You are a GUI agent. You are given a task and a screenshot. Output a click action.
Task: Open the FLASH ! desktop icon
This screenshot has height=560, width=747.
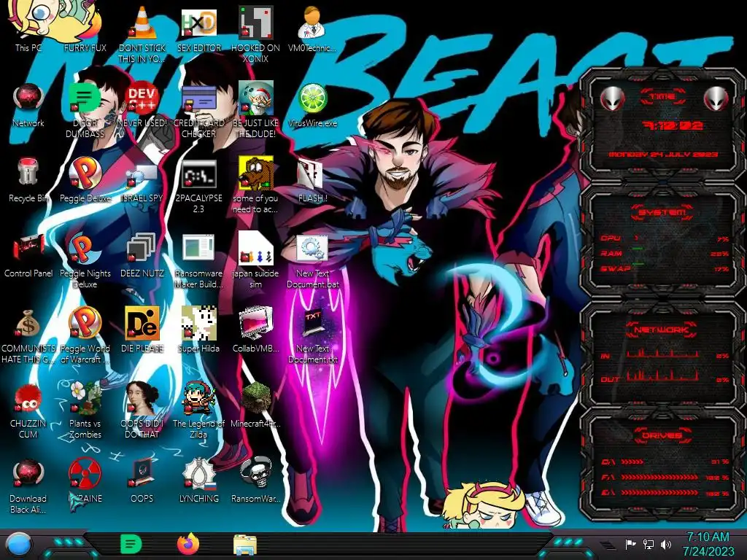pos(312,181)
